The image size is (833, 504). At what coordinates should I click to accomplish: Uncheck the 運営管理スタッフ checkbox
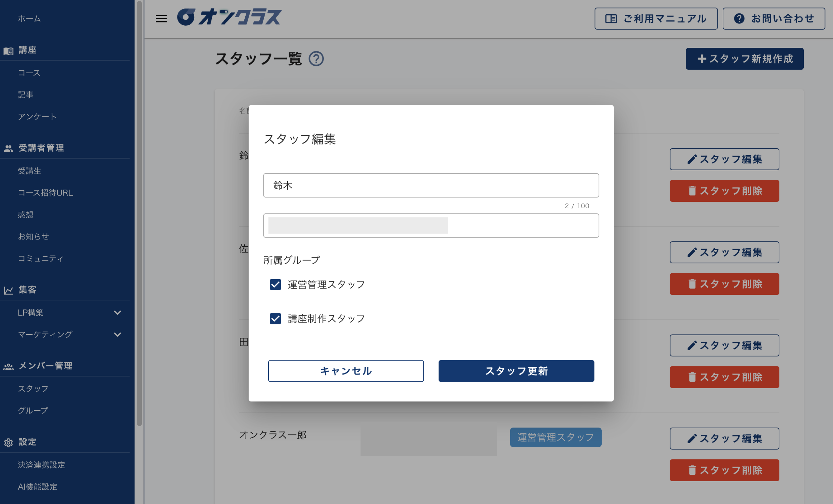[276, 285]
